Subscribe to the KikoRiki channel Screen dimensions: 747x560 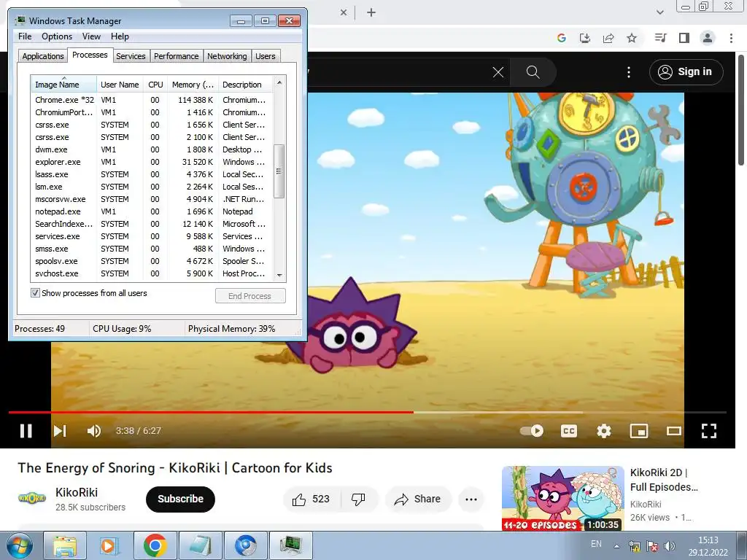coord(180,499)
